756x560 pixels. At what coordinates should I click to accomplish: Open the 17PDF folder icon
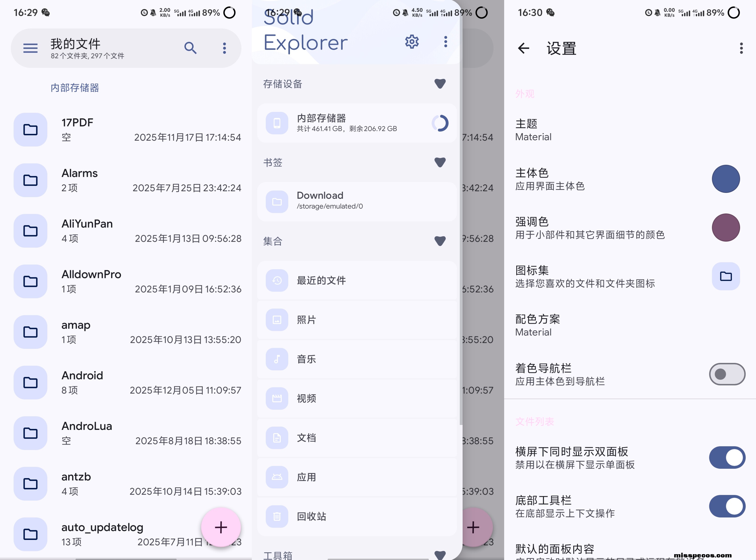[x=30, y=129]
